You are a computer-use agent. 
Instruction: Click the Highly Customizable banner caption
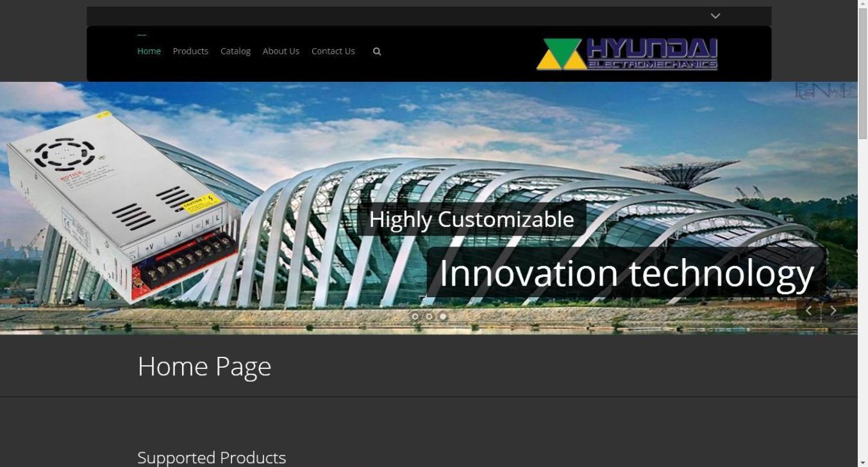point(471,219)
